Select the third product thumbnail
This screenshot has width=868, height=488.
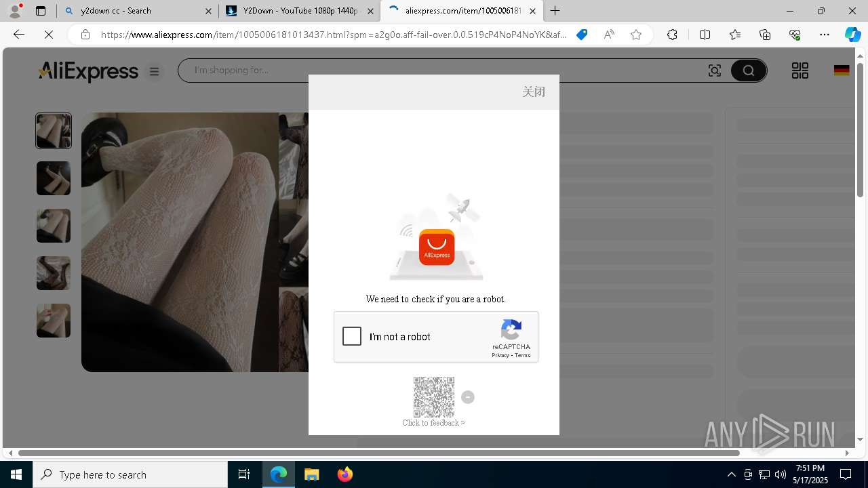coord(54,226)
